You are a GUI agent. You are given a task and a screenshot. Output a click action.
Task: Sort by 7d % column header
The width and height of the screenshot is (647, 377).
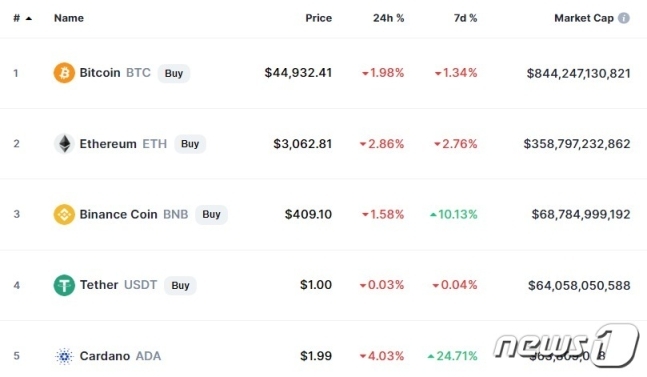click(x=465, y=18)
